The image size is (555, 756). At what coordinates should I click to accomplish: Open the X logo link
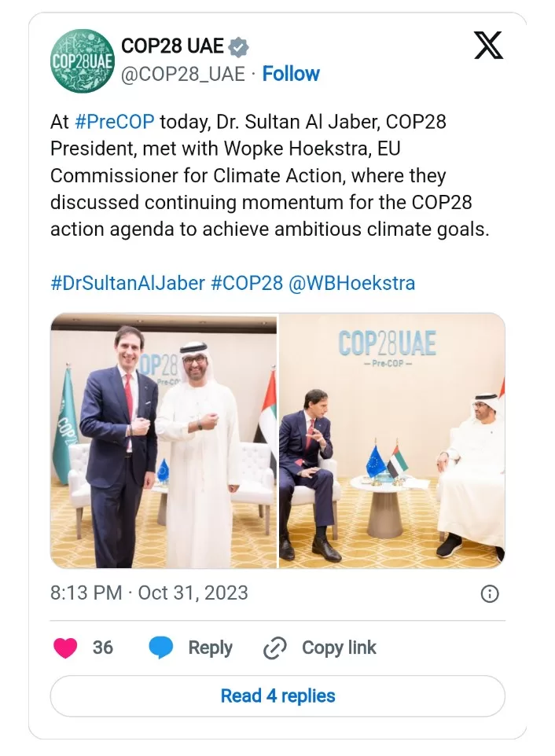click(x=488, y=46)
